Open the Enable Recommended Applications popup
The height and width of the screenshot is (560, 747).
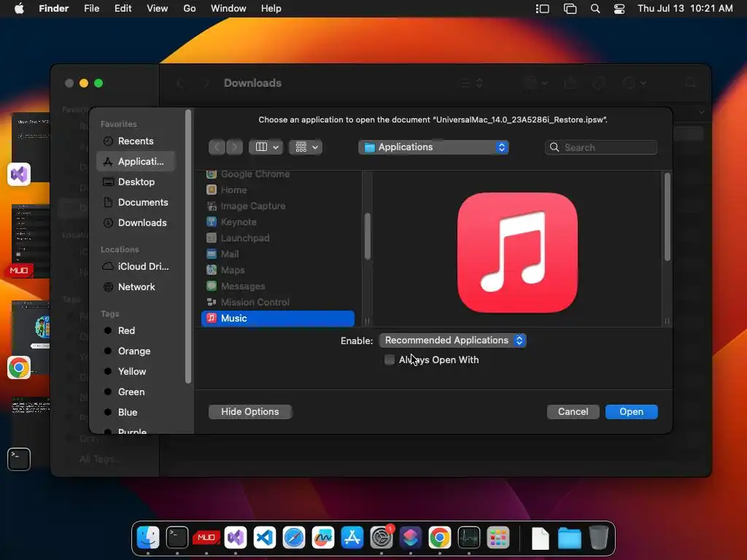coord(452,341)
